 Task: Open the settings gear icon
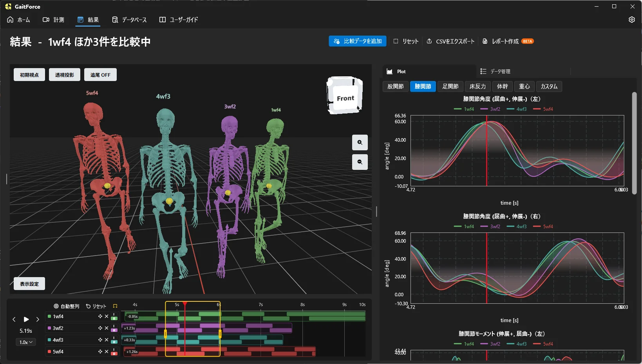click(x=631, y=20)
